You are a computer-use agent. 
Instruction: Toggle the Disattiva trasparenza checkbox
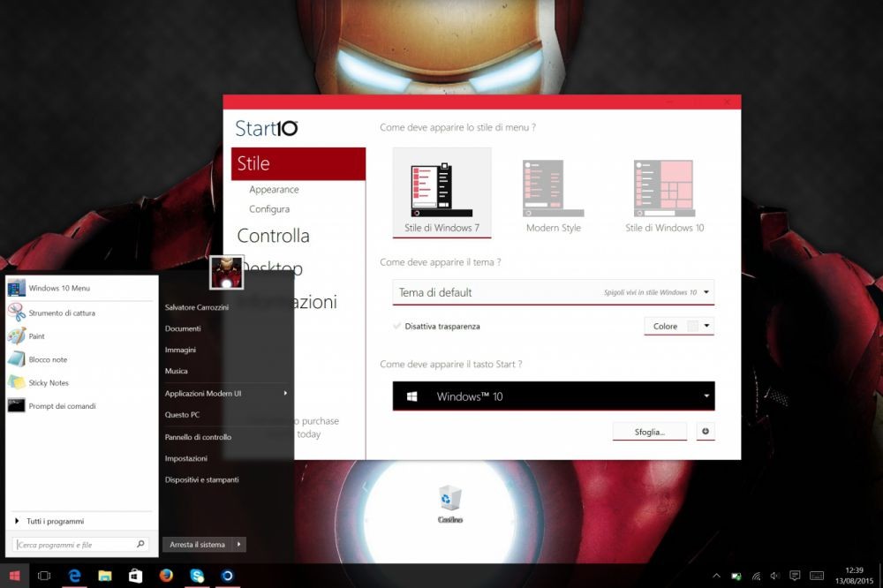pos(397,326)
